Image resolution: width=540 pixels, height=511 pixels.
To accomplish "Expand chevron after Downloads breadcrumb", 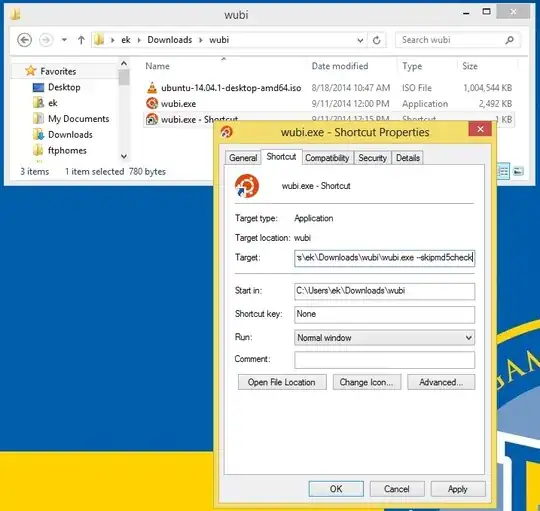I will pyautogui.click(x=200, y=40).
